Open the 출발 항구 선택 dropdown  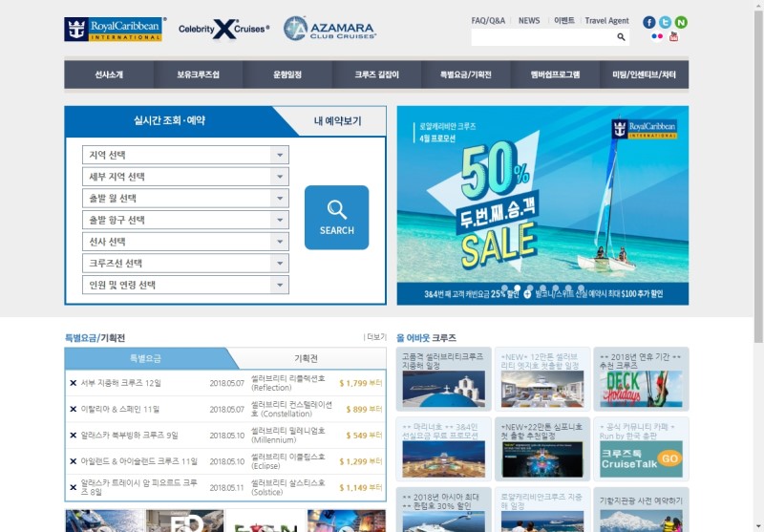(x=185, y=220)
